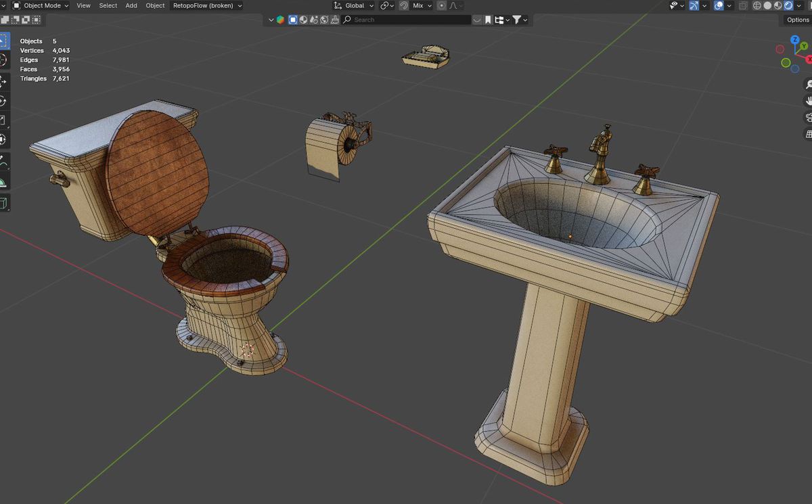This screenshot has height=504, width=812.
Task: Activate the Transform tool
Action: coord(3,139)
